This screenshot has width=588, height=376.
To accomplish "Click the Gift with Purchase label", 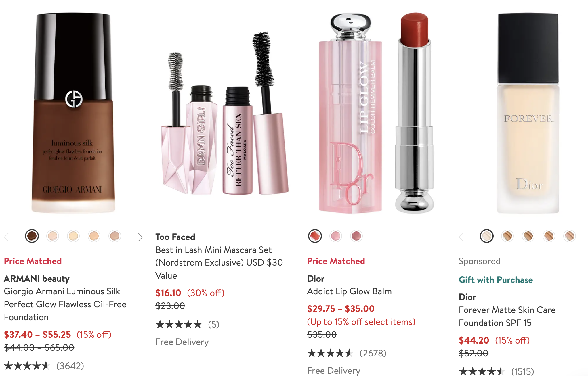I will [x=496, y=280].
